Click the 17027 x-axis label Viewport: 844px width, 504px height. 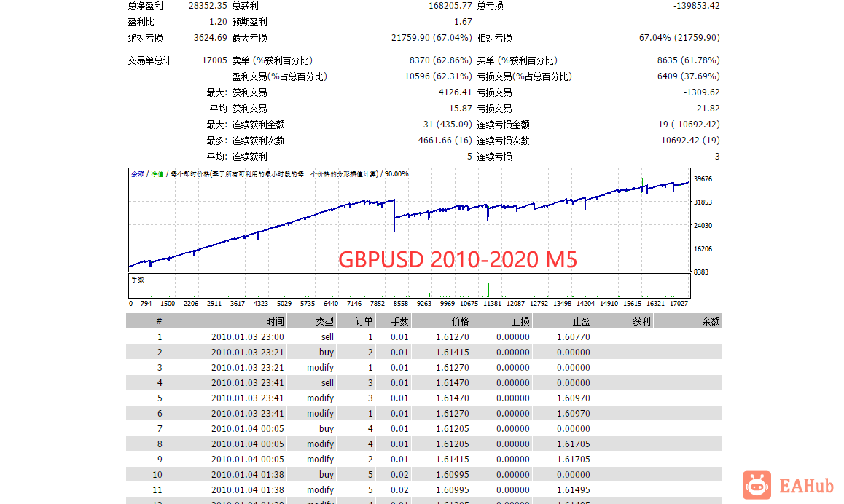[x=679, y=304]
